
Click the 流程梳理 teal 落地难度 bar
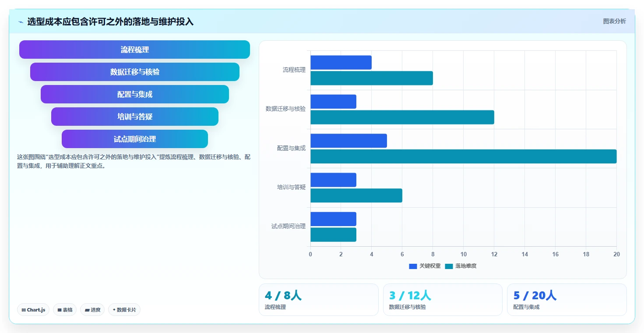(372, 78)
